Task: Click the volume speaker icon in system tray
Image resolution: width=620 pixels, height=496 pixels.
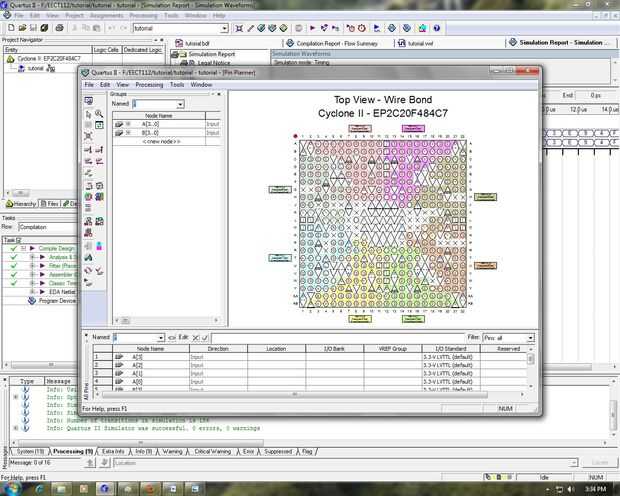Action: click(571, 489)
